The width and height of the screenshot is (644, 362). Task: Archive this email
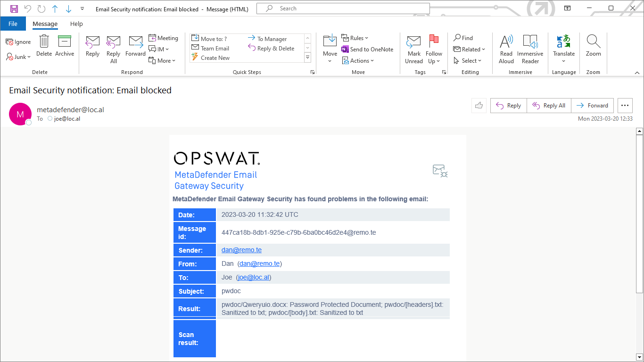65,46
